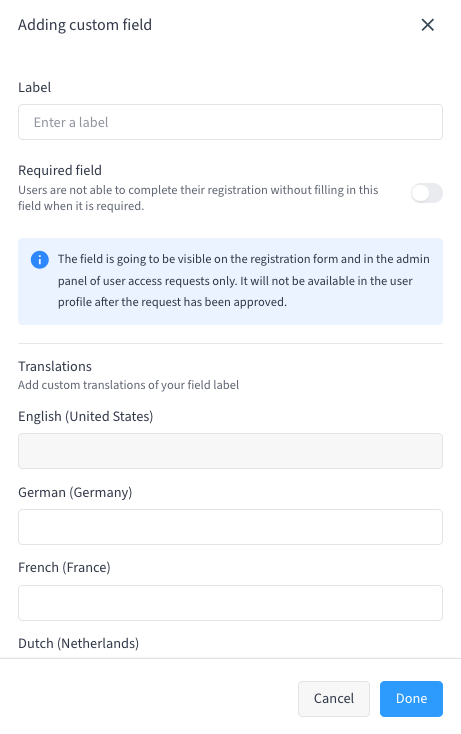Click the blue info icon in the notice
This screenshot has width=461, height=734.
click(40, 259)
